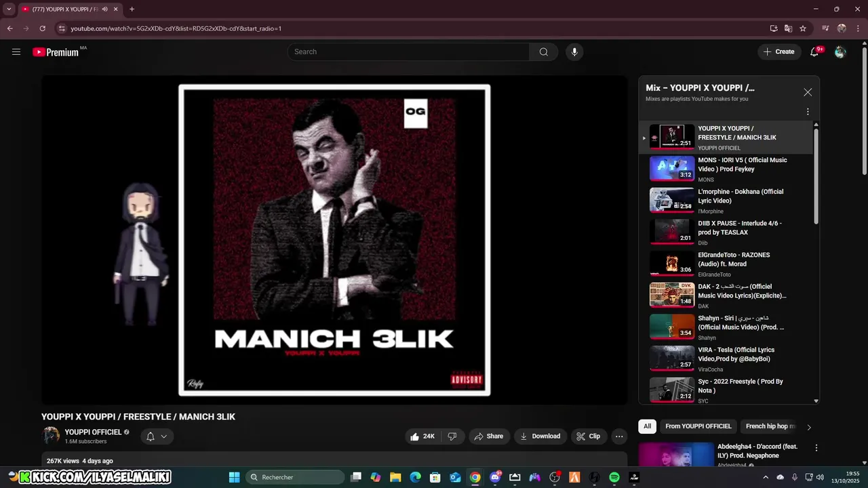
Task: Close the Mix playlist panel
Action: point(808,92)
